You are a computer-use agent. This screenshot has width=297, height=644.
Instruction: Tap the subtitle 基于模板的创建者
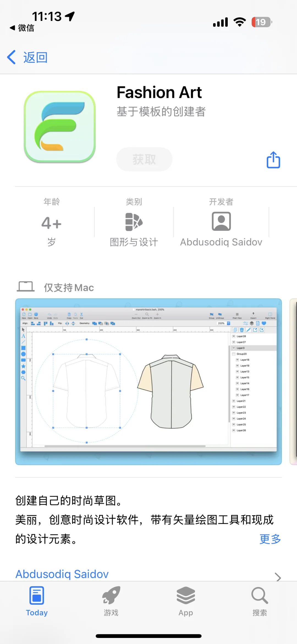[161, 111]
